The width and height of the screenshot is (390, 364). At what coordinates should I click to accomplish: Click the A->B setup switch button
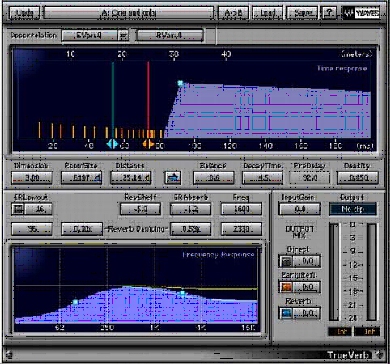[x=233, y=13]
